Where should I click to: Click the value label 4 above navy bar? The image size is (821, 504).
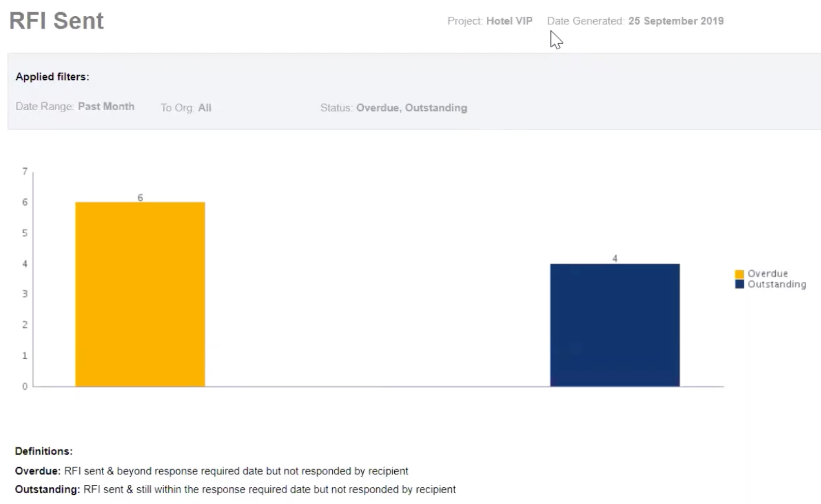tap(615, 259)
